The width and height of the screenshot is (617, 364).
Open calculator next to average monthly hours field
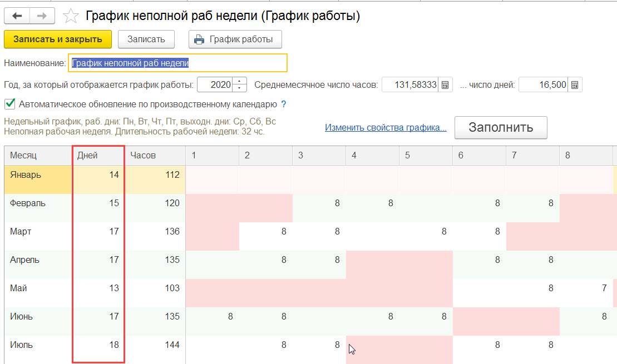[445, 85]
